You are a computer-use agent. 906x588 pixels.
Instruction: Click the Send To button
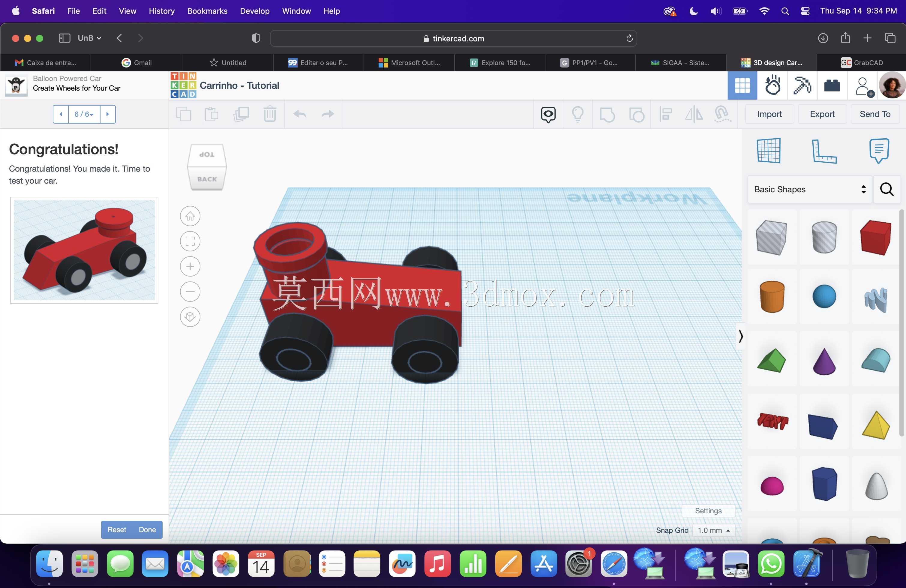point(875,114)
